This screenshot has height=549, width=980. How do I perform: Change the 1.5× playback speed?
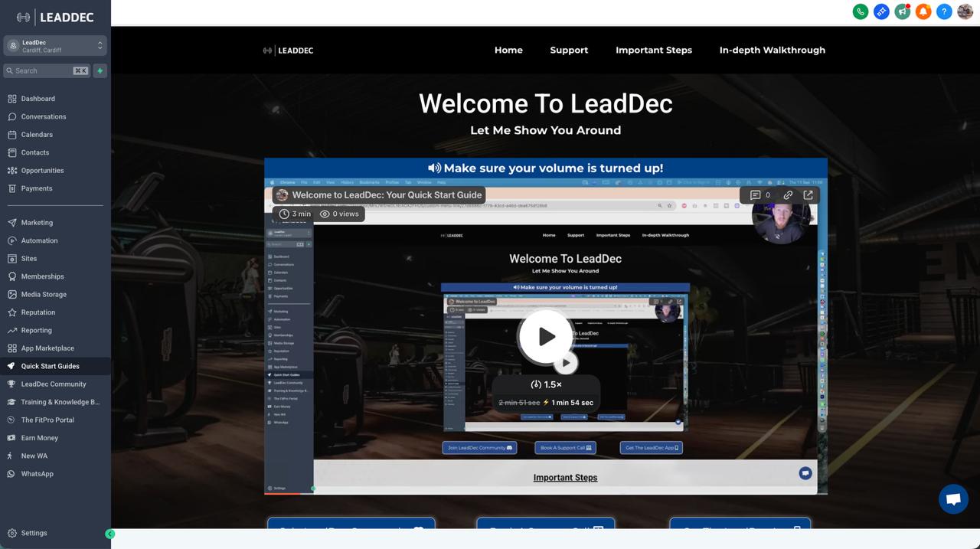(x=546, y=384)
